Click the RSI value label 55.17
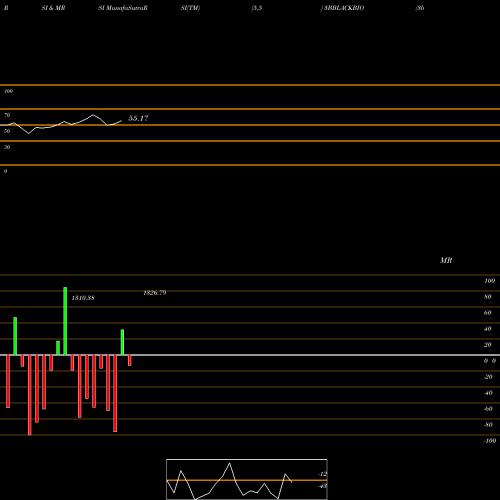The height and width of the screenshot is (500, 500). click(138, 118)
